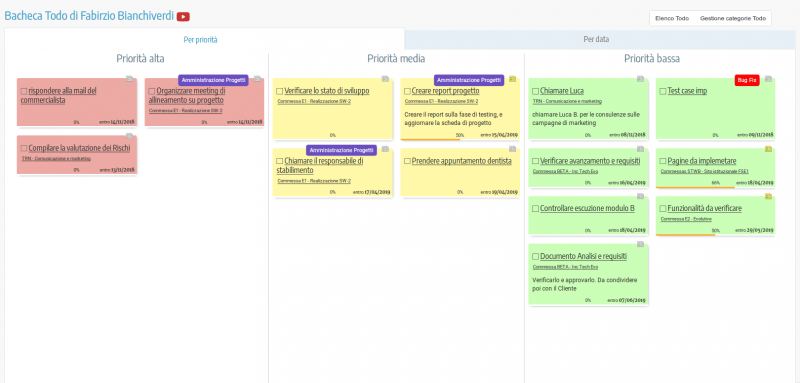
Task: Open 'TRN - Comunicazione e marketing' link under Chiamare Luca
Action: point(567,101)
